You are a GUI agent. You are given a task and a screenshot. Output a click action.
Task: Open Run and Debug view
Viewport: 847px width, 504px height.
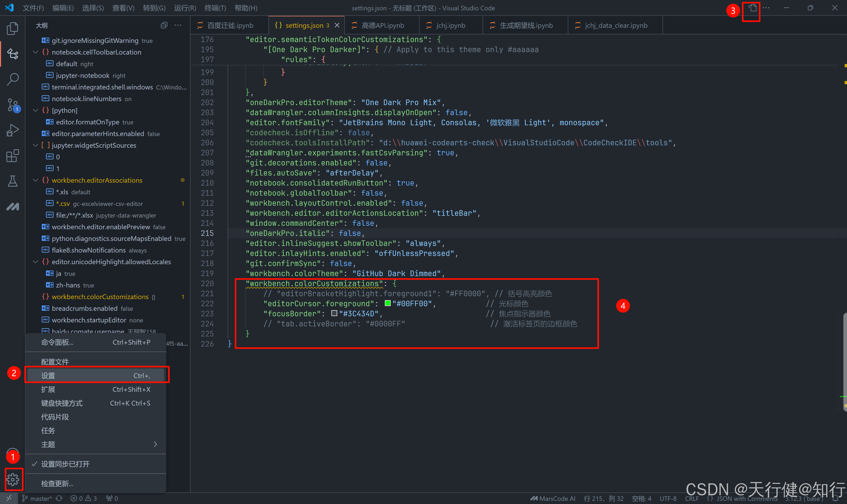(12, 130)
